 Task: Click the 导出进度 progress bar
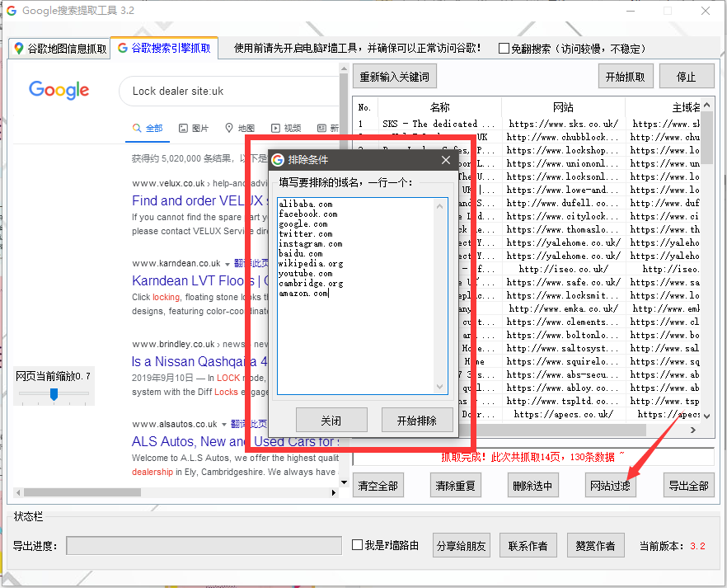coord(204,546)
